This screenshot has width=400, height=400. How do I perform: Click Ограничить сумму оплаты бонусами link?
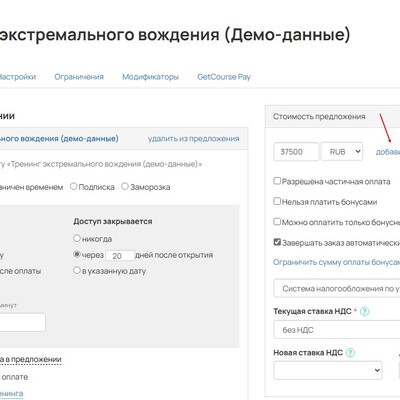[337, 262]
